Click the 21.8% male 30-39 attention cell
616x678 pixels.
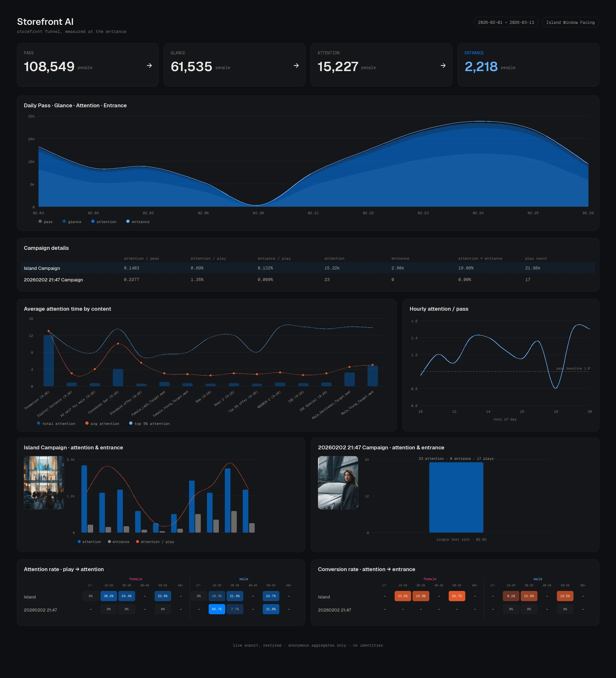pyautogui.click(x=235, y=596)
